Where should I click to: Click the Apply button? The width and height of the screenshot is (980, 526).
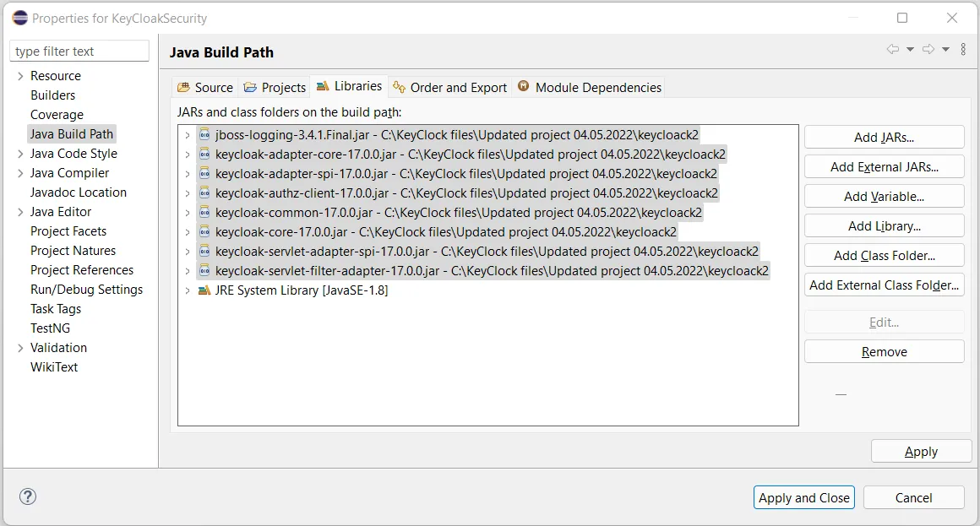pos(921,451)
